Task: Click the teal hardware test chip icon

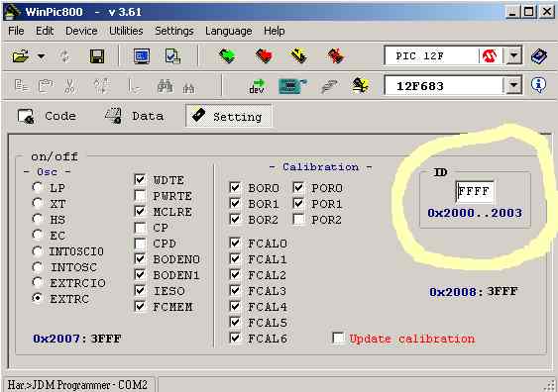Action: [x=292, y=86]
